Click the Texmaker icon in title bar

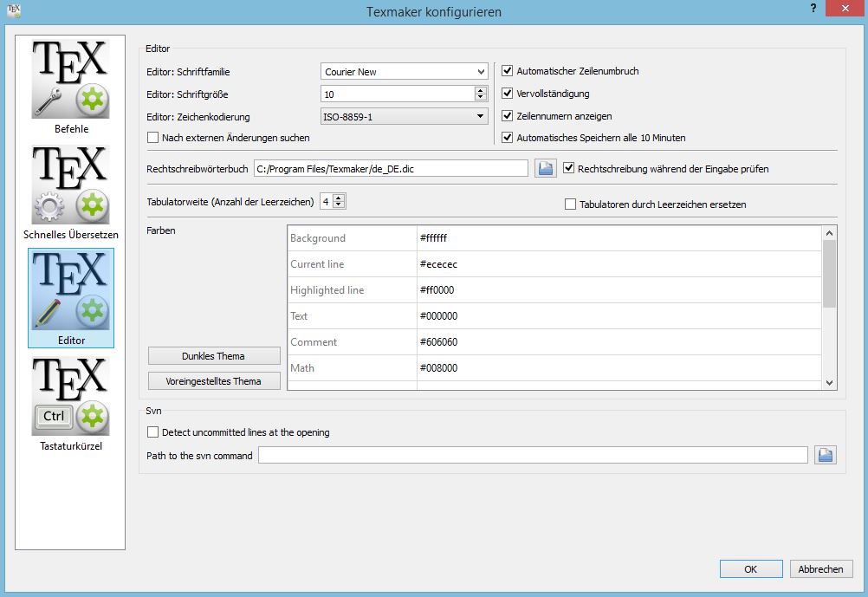[14, 10]
